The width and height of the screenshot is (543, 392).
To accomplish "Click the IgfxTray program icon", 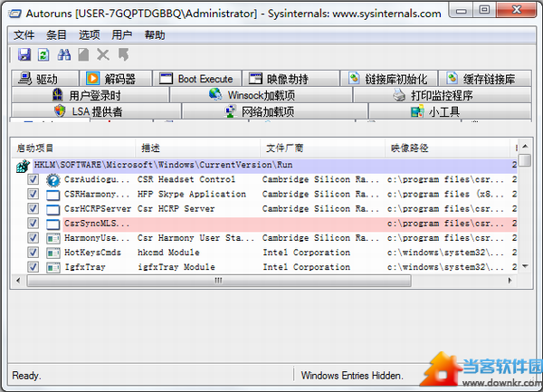I will 53,267.
